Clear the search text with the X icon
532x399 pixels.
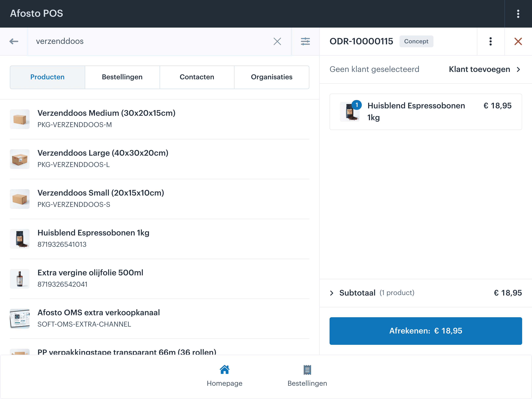[277, 41]
